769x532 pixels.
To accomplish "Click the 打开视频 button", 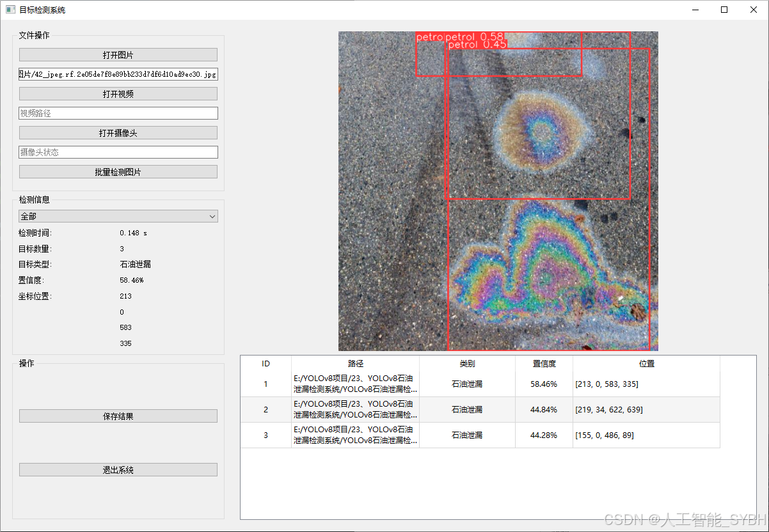I will tap(118, 94).
